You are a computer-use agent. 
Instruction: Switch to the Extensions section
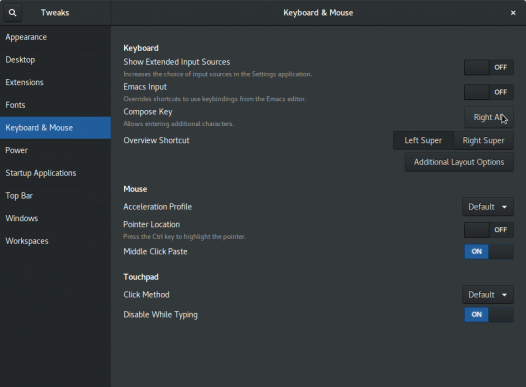click(x=55, y=82)
